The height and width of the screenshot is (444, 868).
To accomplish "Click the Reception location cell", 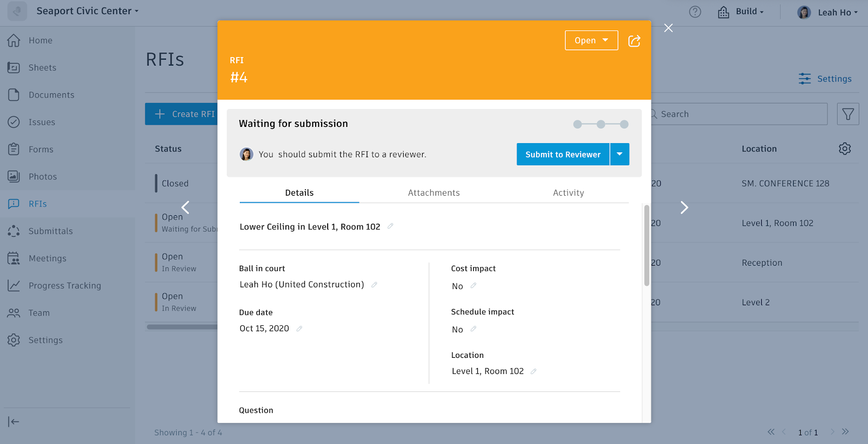I will [762, 262].
